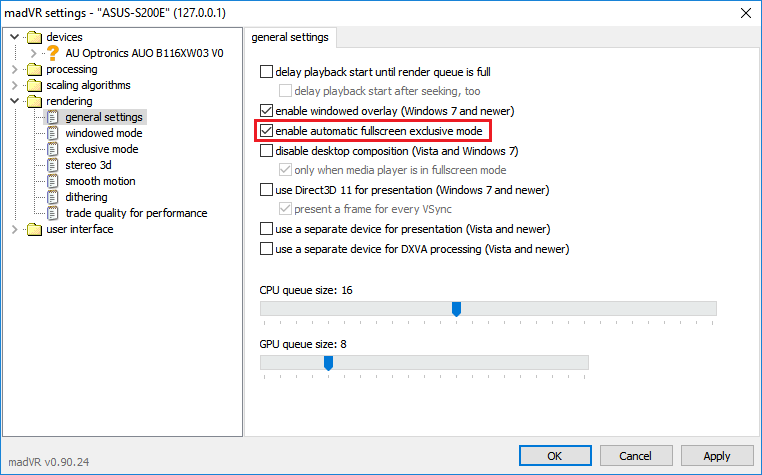
Task: Check use Direct3D 11 for presentation
Action: [266, 189]
